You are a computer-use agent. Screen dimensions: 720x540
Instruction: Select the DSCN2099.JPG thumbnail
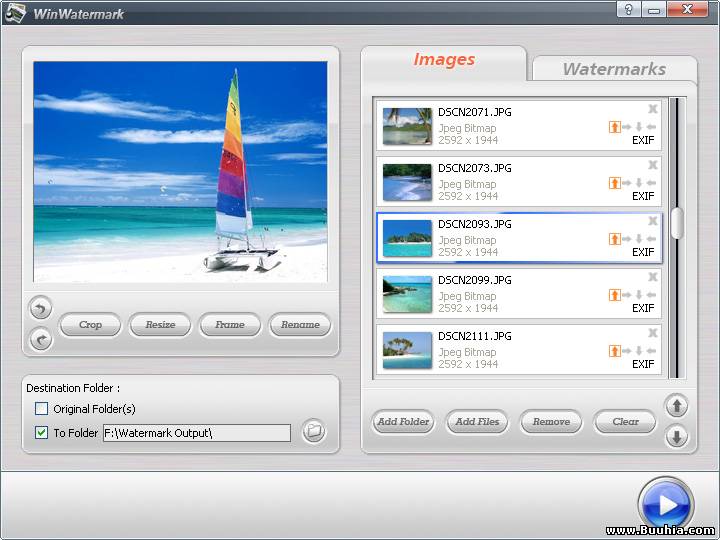[x=407, y=294]
